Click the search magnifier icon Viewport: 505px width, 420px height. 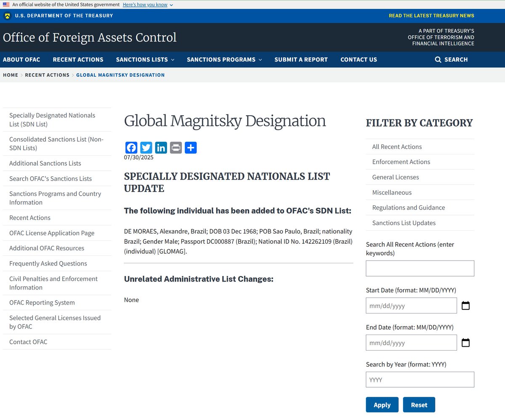point(438,59)
